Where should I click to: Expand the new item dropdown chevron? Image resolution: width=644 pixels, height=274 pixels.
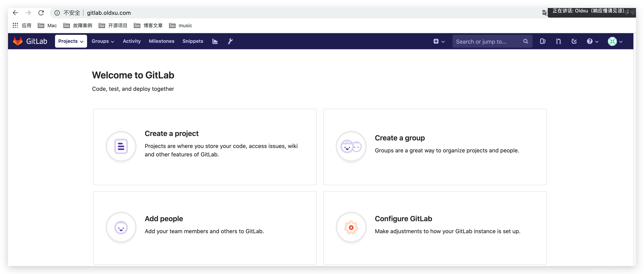pyautogui.click(x=443, y=42)
